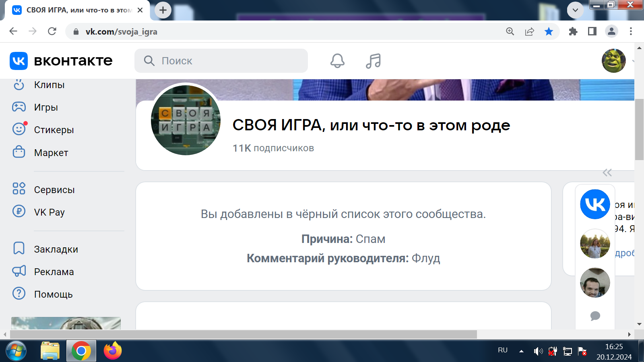Open the VK Pay link
The height and width of the screenshot is (362, 644).
click(50, 212)
